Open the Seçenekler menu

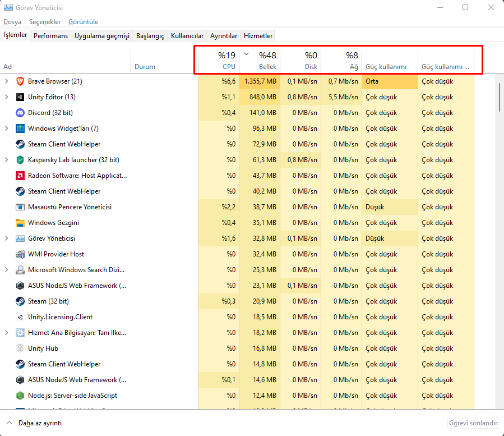point(45,22)
